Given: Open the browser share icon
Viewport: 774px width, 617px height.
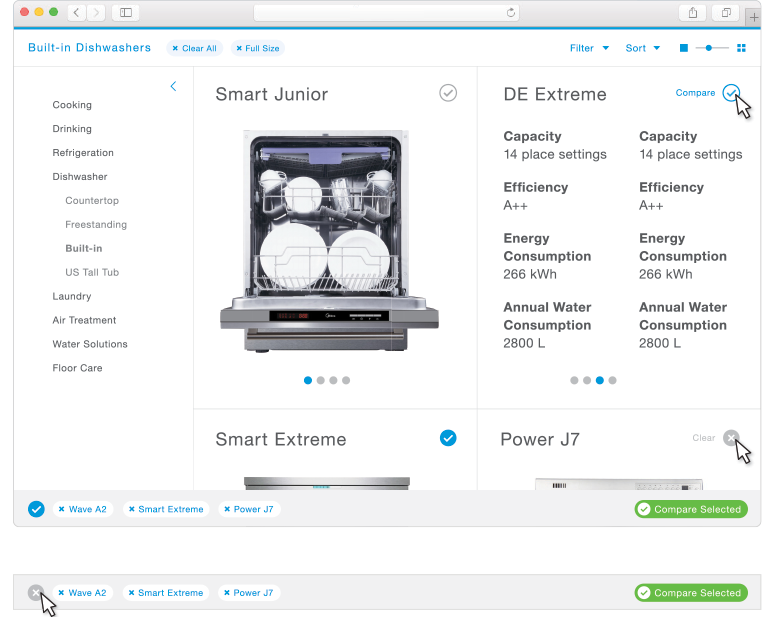Looking at the screenshot, I should coord(693,12).
